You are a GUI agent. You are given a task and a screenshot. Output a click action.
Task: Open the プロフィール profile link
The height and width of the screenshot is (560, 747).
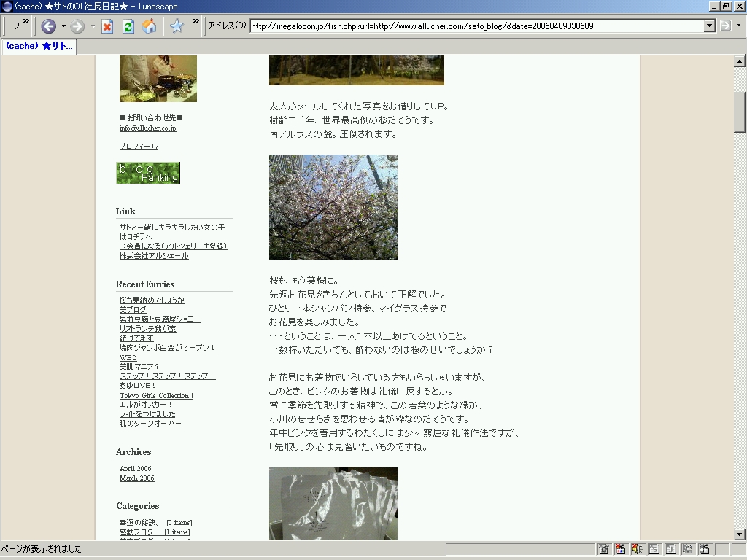pos(139,147)
